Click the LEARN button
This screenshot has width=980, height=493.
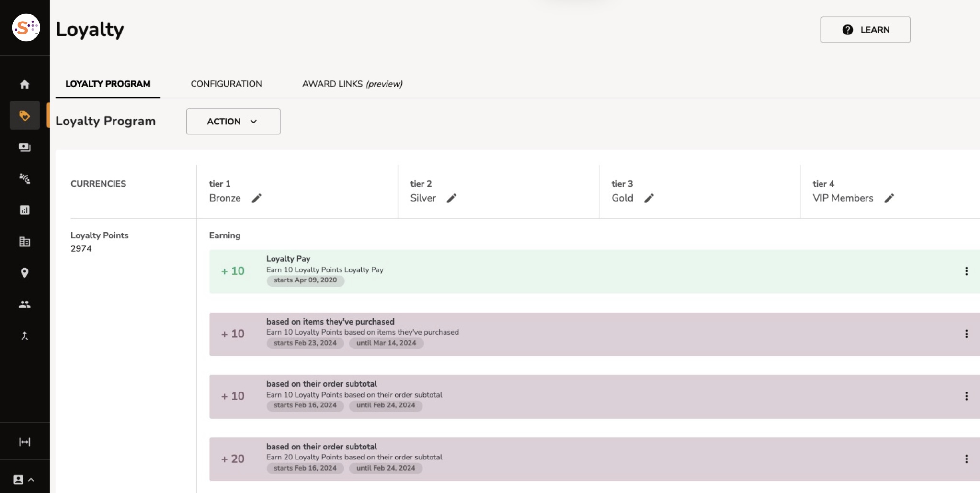click(x=865, y=30)
